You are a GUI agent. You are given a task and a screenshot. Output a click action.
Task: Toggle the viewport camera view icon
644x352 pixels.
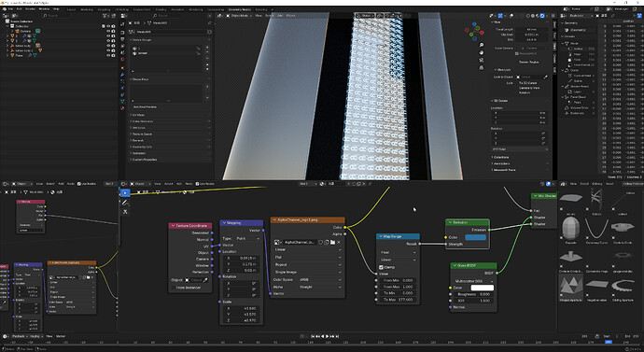(x=482, y=60)
